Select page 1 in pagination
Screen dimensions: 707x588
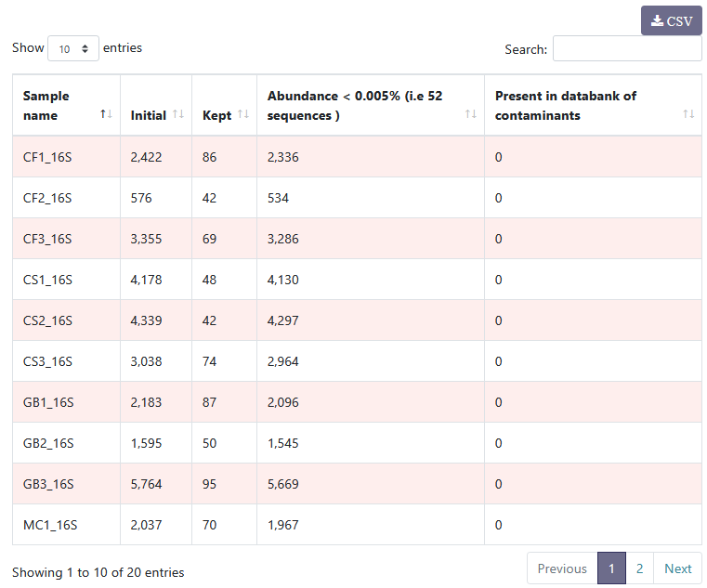tap(611, 568)
